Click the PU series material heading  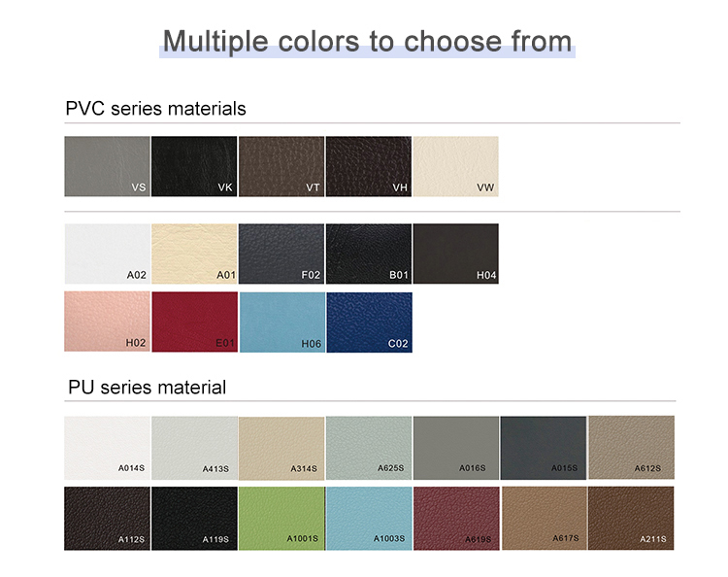pyautogui.click(x=147, y=388)
